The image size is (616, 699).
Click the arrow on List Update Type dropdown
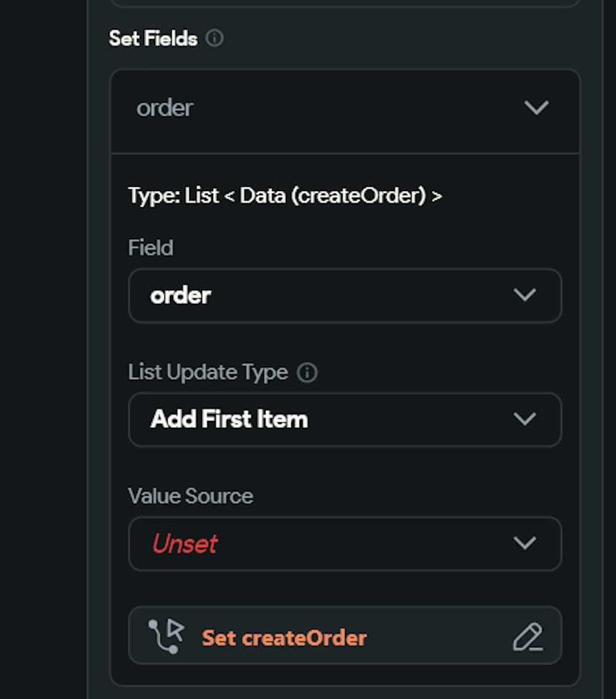tap(524, 419)
